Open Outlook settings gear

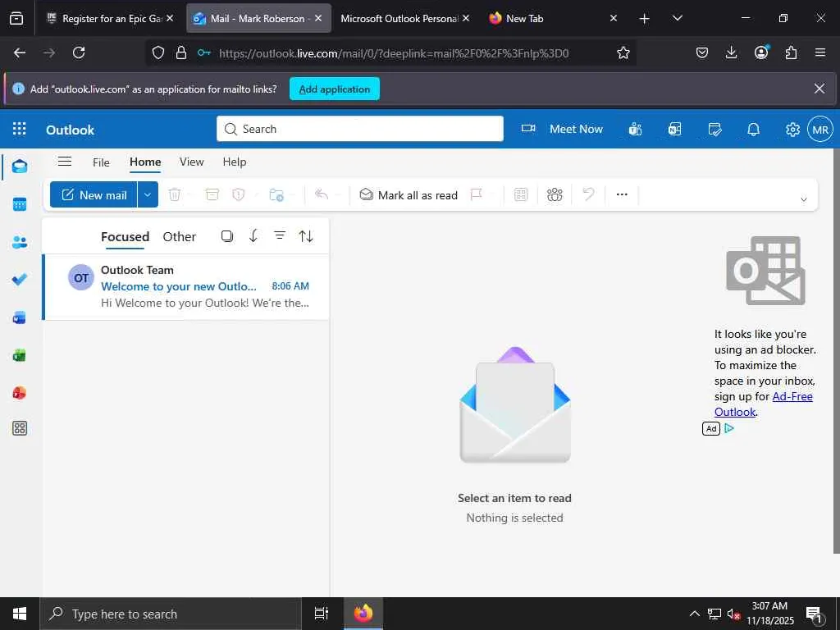(x=793, y=129)
